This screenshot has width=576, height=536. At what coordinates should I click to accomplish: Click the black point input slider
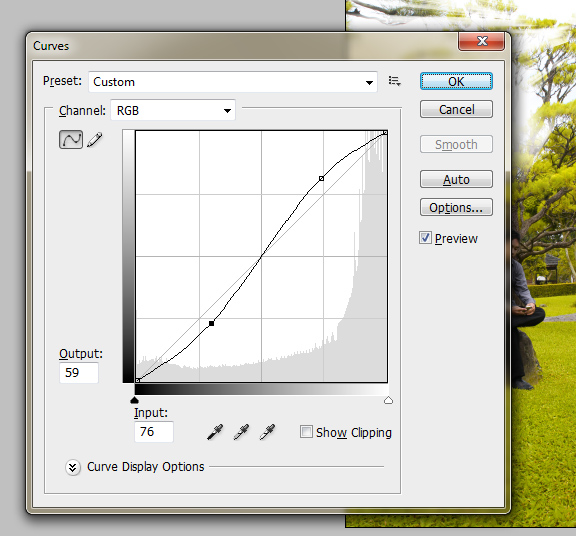coord(134,400)
